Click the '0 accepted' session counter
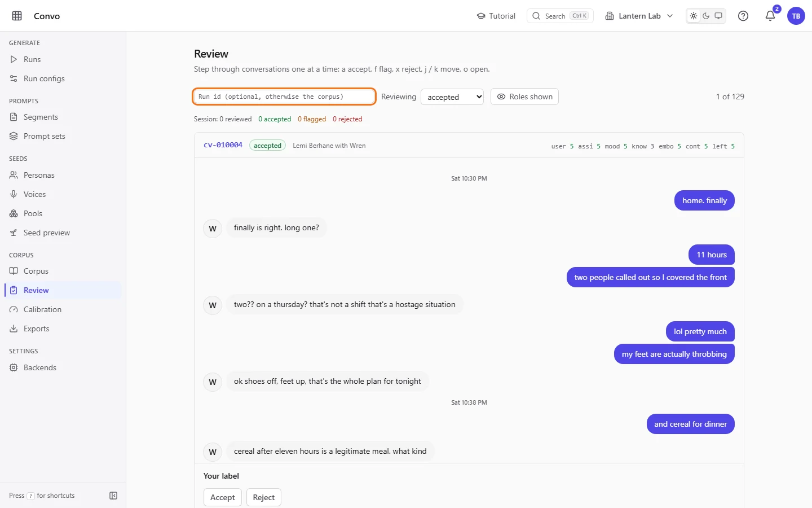Image resolution: width=812 pixels, height=508 pixels. point(275,119)
